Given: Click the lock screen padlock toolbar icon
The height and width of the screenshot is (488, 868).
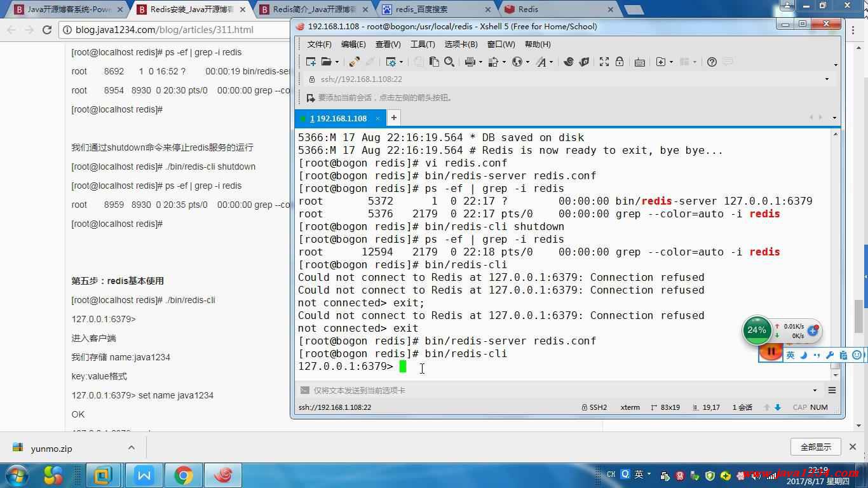Looking at the screenshot, I should [x=619, y=62].
